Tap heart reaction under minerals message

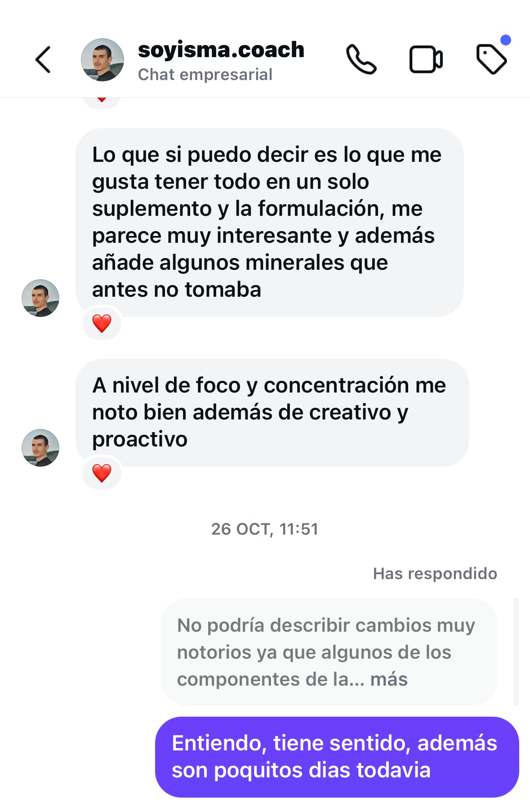click(x=102, y=323)
